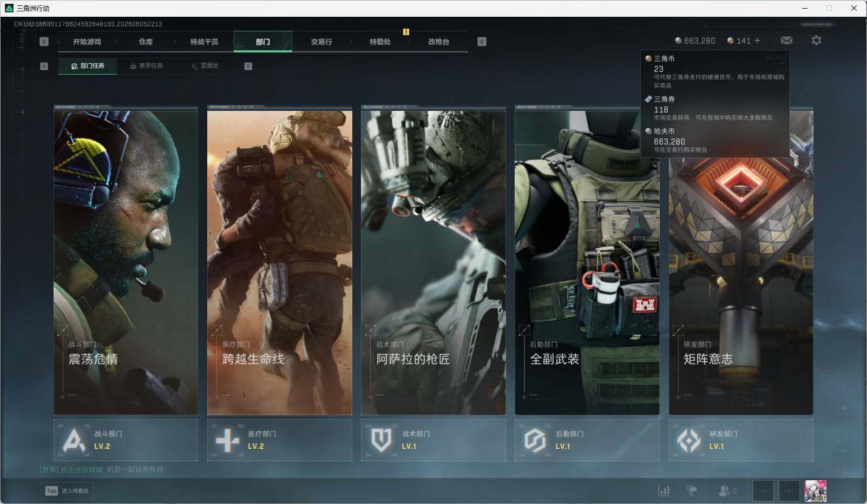Open the 开始游戏 tab
This screenshot has height=504, width=867.
coord(87,42)
